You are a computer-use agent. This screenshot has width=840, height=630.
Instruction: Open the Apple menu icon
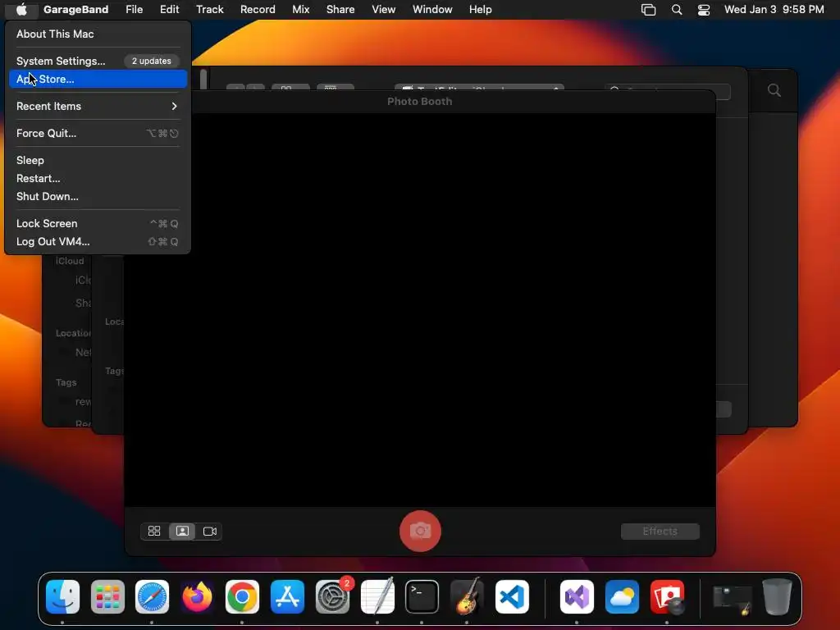point(21,9)
